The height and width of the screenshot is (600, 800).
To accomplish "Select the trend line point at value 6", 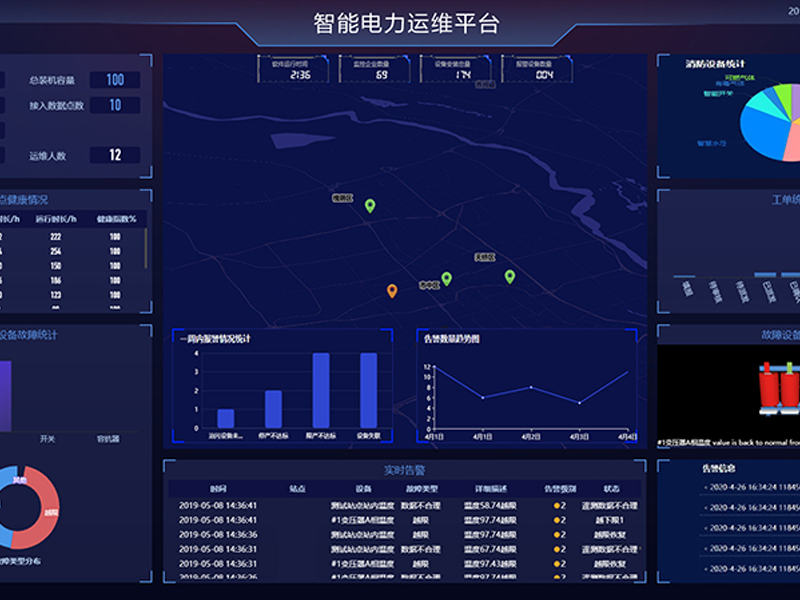I will [483, 397].
